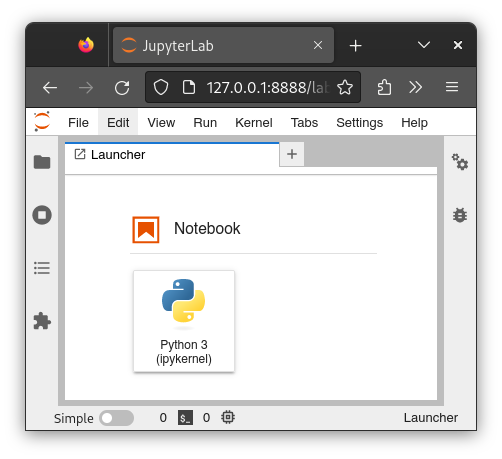Open the Edit menu
Screen dimensions: 502x459
[x=118, y=123]
